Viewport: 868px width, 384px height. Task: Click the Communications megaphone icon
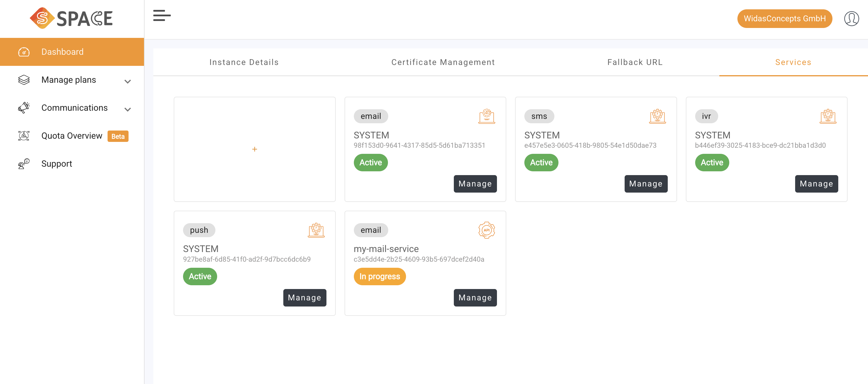coord(24,108)
